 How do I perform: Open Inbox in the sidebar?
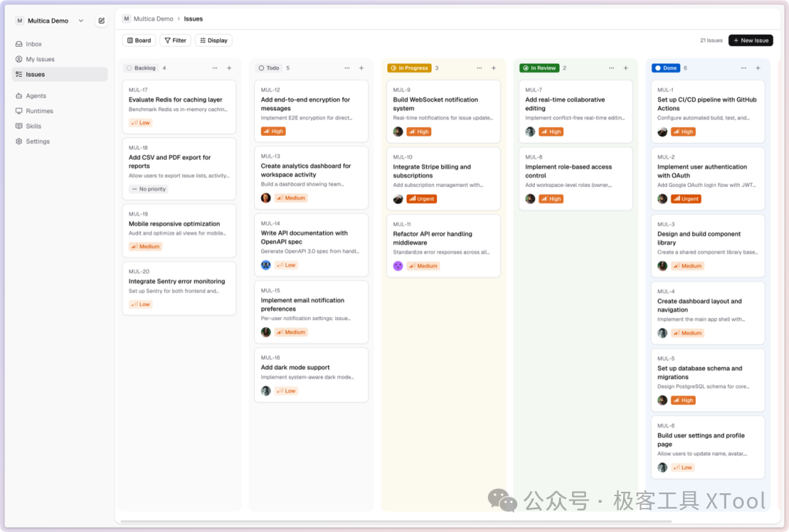point(59,44)
